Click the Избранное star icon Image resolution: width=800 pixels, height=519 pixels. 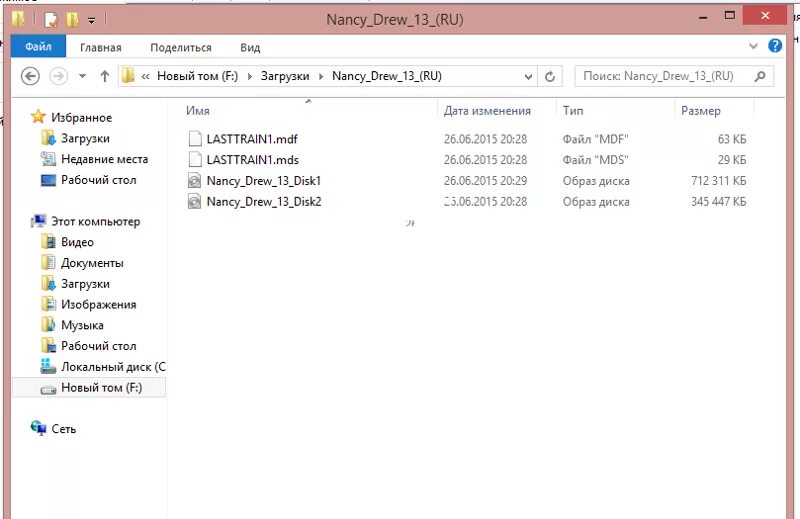38,117
